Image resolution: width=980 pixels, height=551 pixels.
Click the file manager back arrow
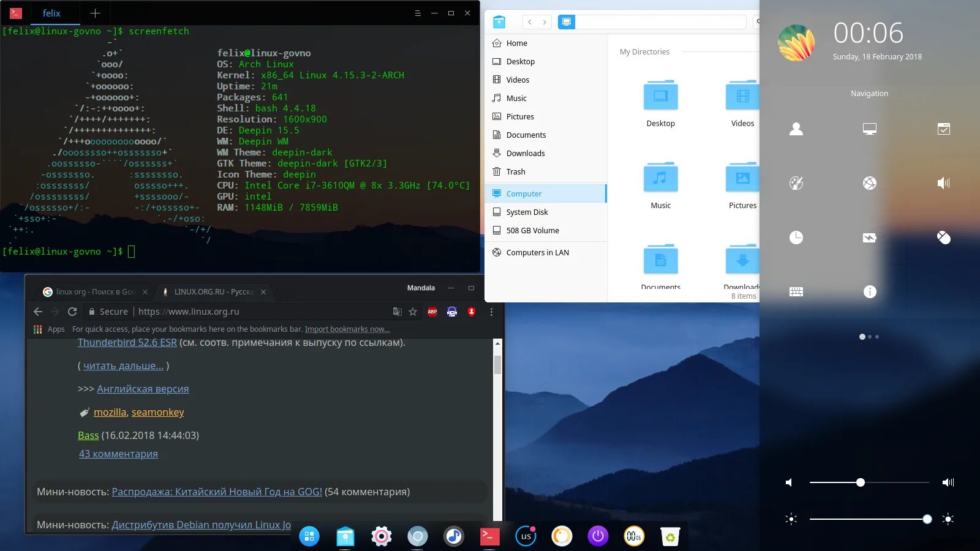point(530,22)
